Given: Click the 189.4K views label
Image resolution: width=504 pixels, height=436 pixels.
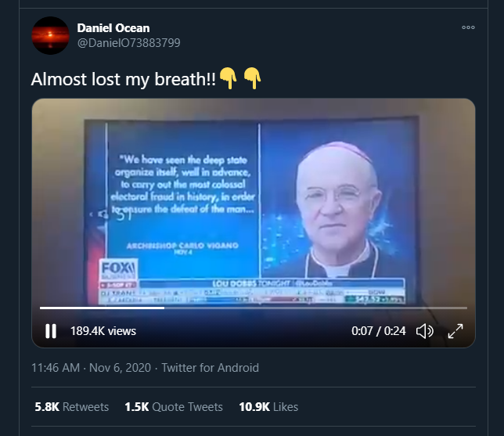Looking at the screenshot, I should (103, 331).
